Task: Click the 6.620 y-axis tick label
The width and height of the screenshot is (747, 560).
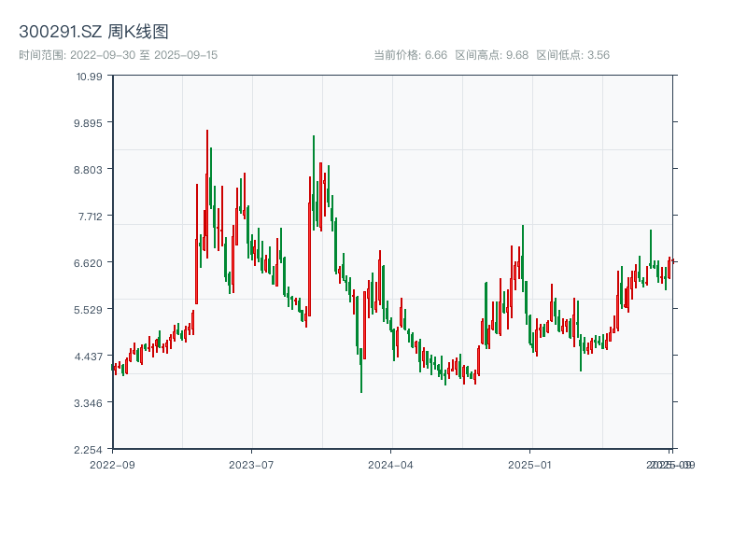Action: tap(88, 262)
